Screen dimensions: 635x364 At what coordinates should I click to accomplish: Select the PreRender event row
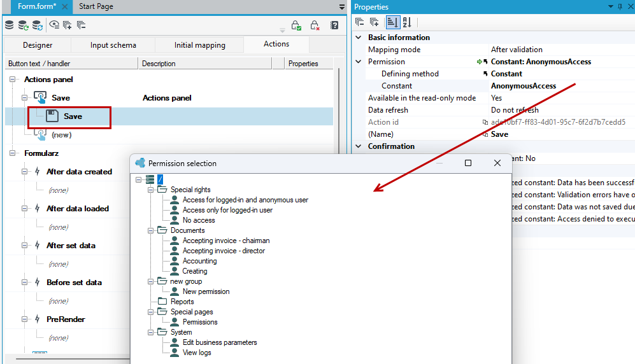point(66,319)
